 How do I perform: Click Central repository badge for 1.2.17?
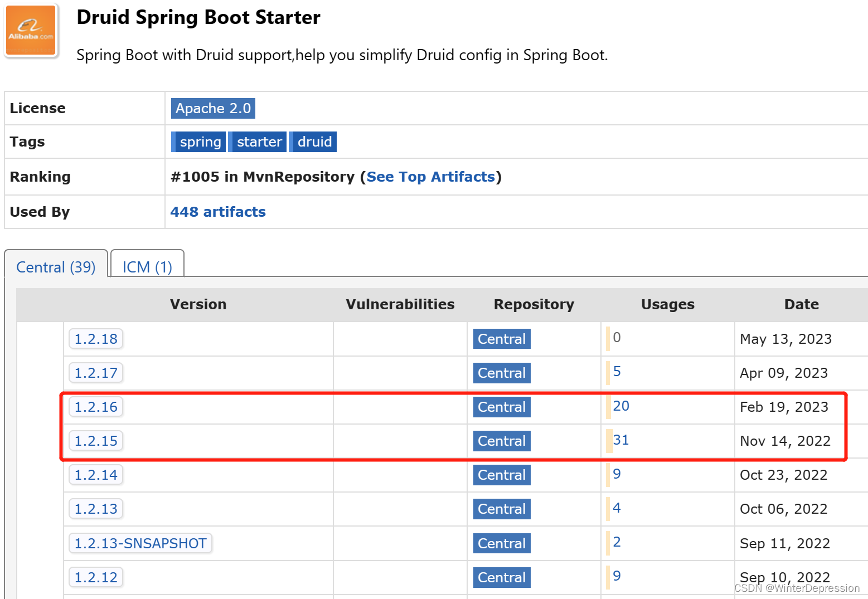502,373
